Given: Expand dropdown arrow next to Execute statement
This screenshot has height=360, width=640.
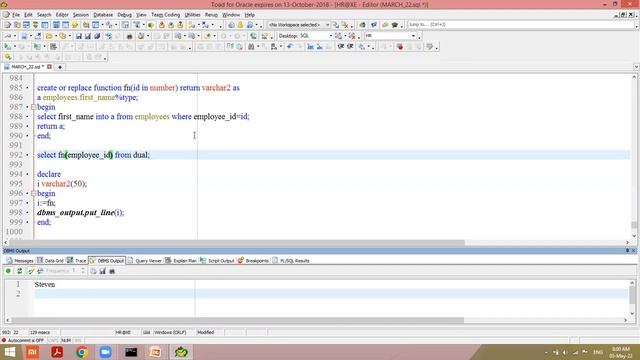Looking at the screenshot, I should pos(15,47).
